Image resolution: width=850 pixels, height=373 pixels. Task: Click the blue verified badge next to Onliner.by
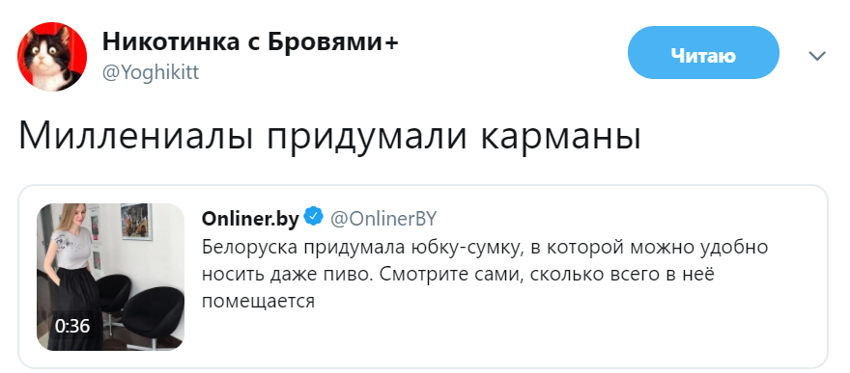coord(313,217)
